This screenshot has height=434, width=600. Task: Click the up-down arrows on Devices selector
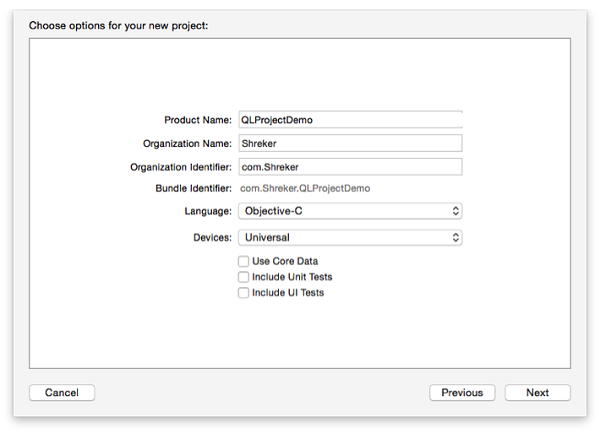point(455,238)
